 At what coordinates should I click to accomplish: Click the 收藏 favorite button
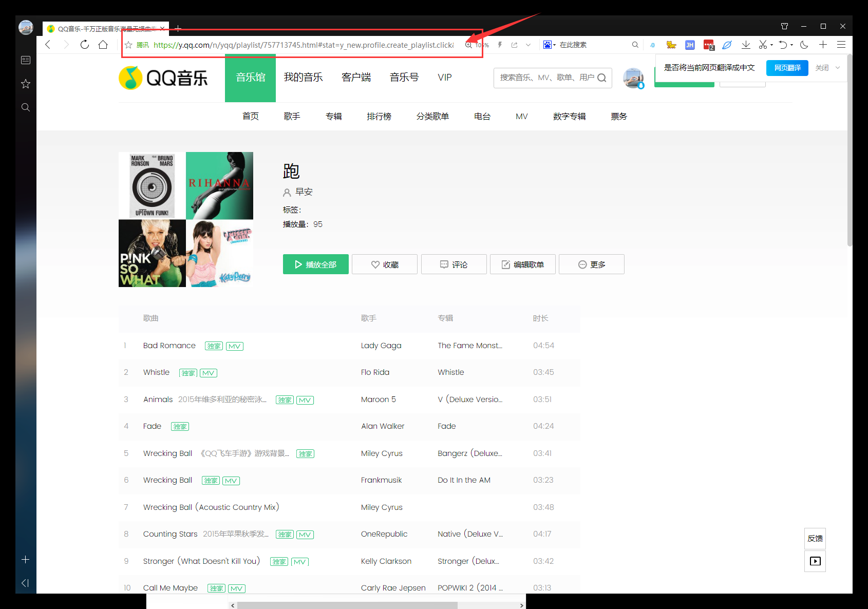[385, 264]
